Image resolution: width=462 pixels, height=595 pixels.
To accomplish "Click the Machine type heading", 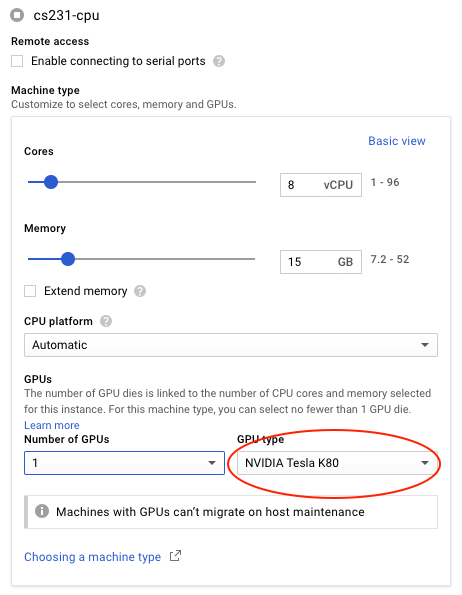I will tap(46, 90).
